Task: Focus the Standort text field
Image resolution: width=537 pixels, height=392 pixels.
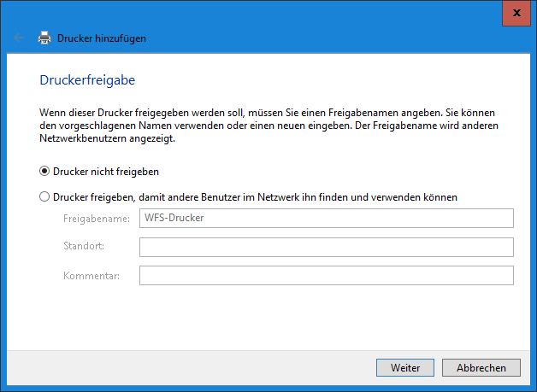Action: (x=326, y=247)
